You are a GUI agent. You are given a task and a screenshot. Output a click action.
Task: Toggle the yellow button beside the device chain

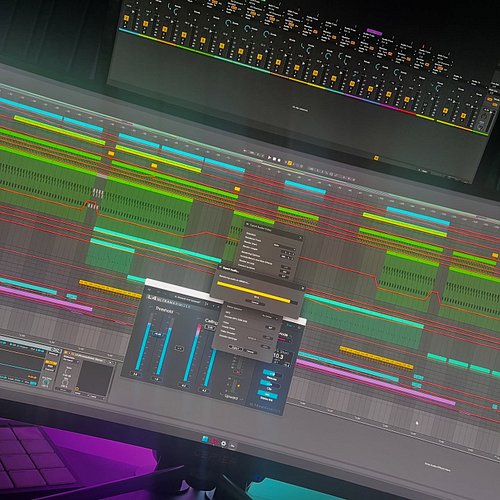51,363
